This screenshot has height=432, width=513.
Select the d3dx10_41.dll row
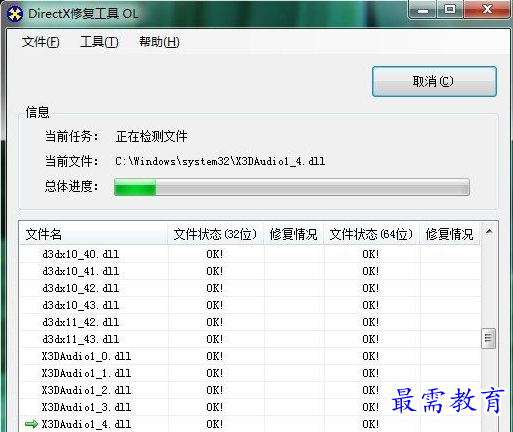[250, 271]
